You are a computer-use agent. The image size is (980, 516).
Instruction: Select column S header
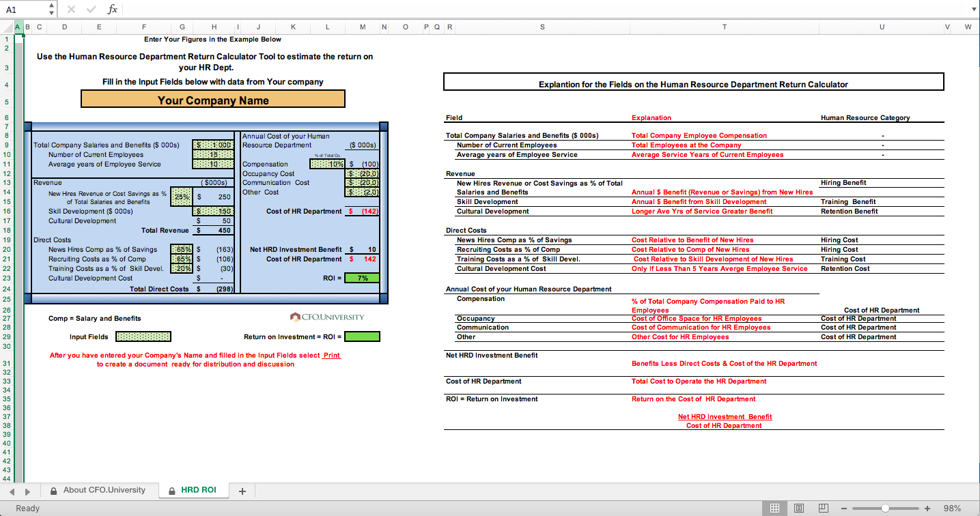point(542,27)
